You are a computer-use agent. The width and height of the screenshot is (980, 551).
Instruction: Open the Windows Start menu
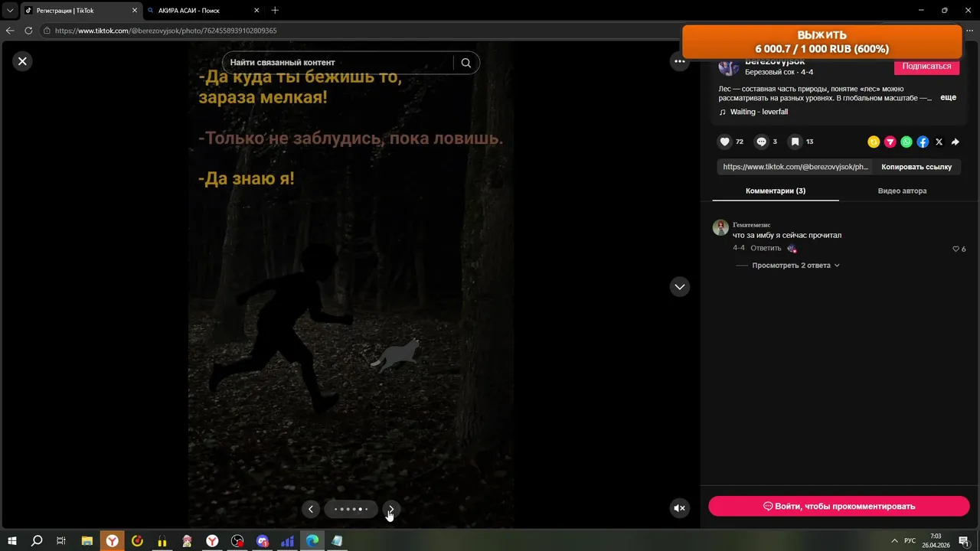pyautogui.click(x=12, y=541)
